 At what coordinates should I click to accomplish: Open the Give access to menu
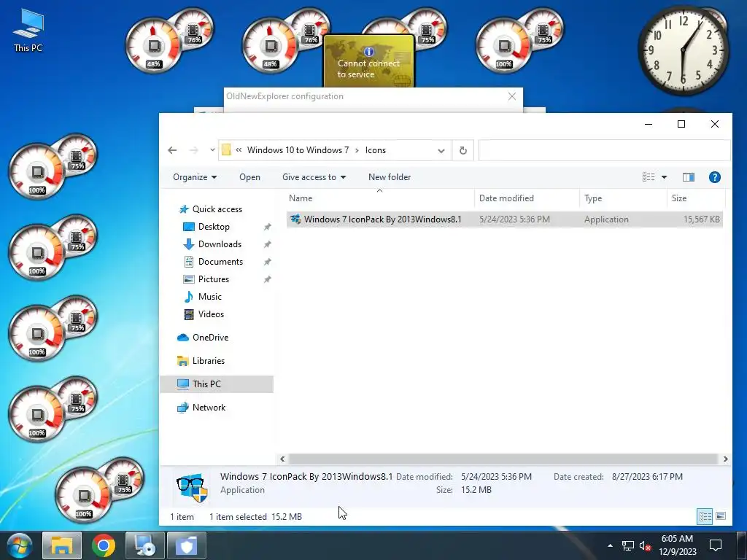[x=314, y=177]
